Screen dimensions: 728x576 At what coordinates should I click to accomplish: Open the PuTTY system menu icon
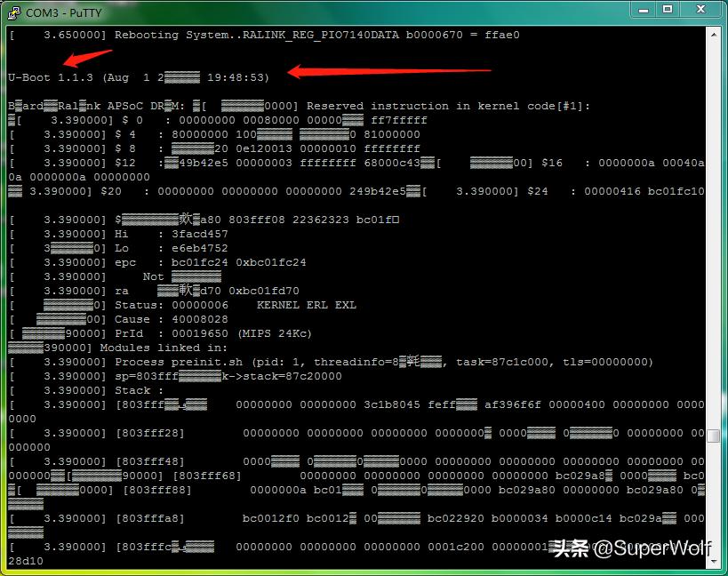(14, 12)
